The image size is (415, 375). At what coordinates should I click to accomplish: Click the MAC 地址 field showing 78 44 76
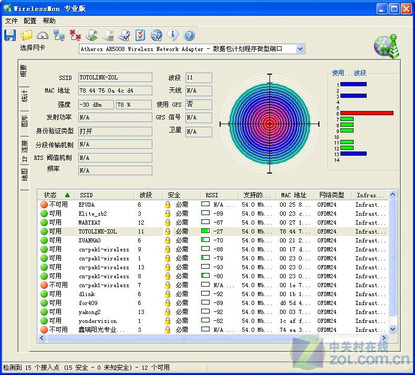click(115, 91)
